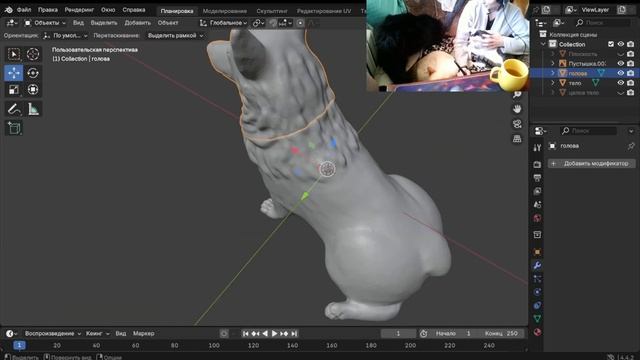Play the animation forward
The image size is (640, 360).
tap(274, 333)
